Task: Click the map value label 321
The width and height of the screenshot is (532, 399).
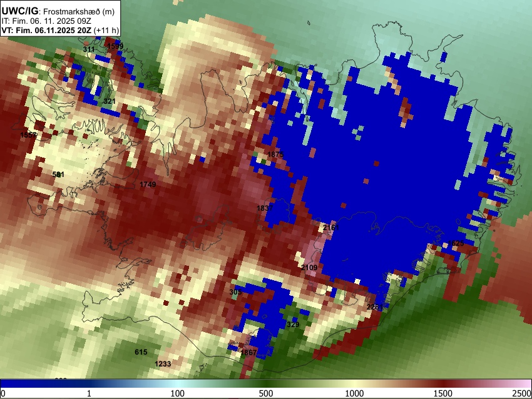Action: tap(110, 101)
